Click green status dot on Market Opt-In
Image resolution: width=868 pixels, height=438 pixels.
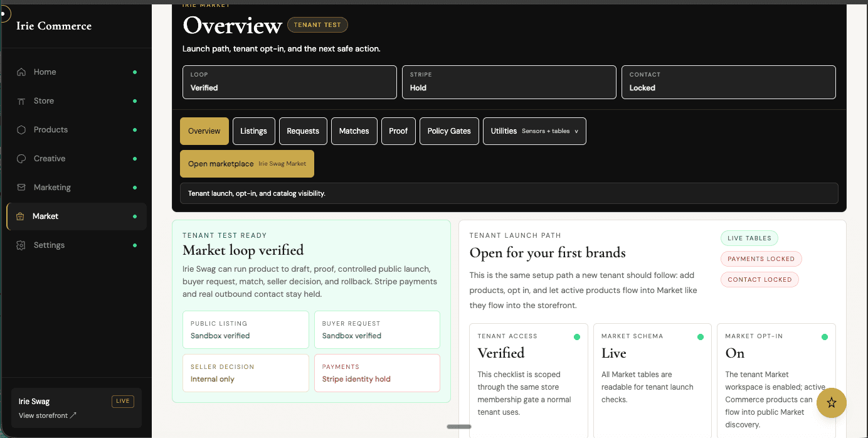825,337
